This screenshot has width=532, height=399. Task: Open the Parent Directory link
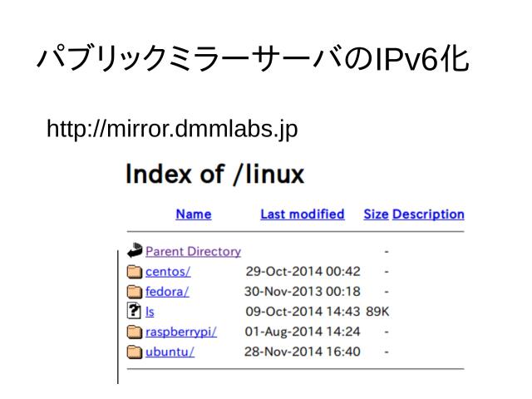pos(193,251)
